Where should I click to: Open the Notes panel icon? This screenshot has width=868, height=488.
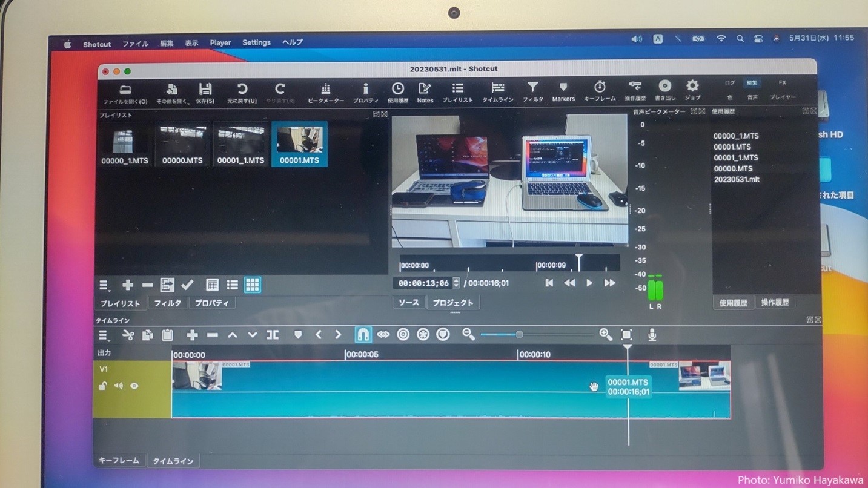425,93
